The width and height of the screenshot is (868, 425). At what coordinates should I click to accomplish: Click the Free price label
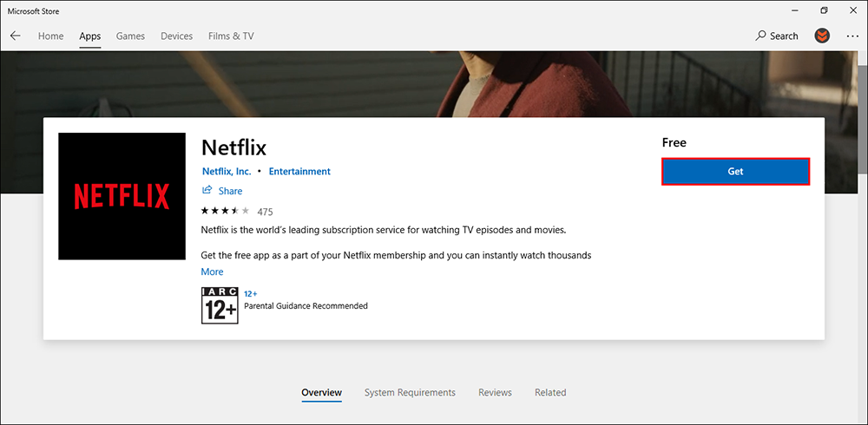[674, 143]
